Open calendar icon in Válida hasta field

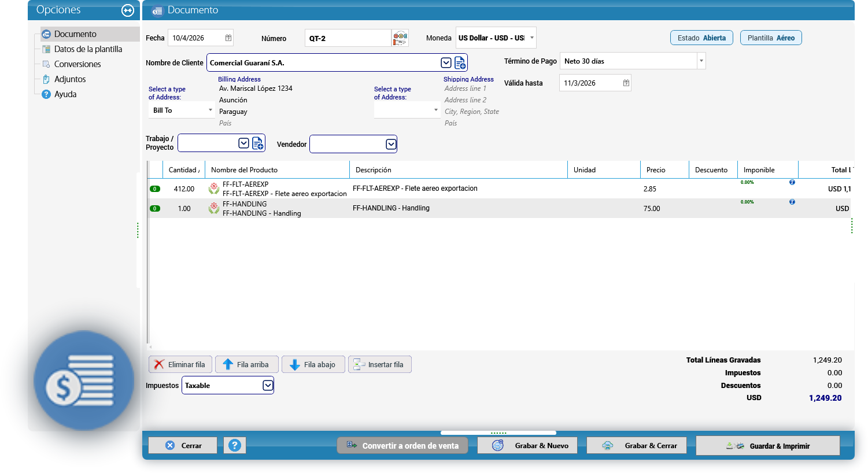point(626,83)
